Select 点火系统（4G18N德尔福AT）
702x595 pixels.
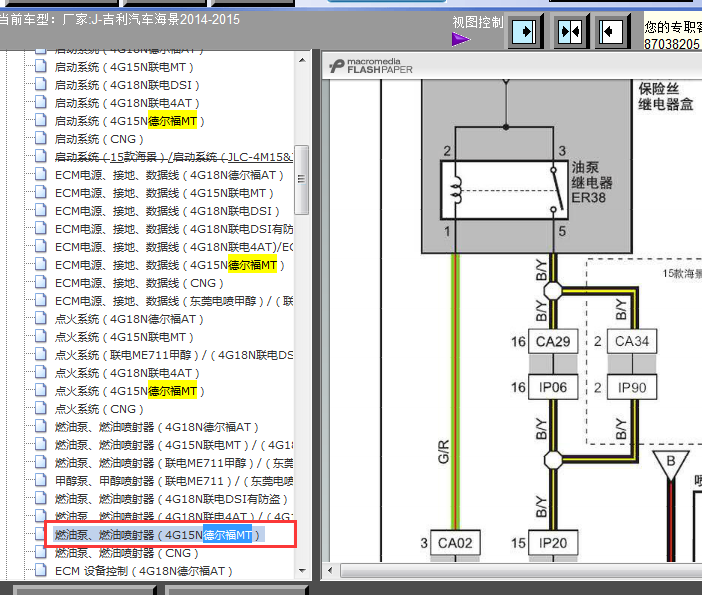pos(129,319)
